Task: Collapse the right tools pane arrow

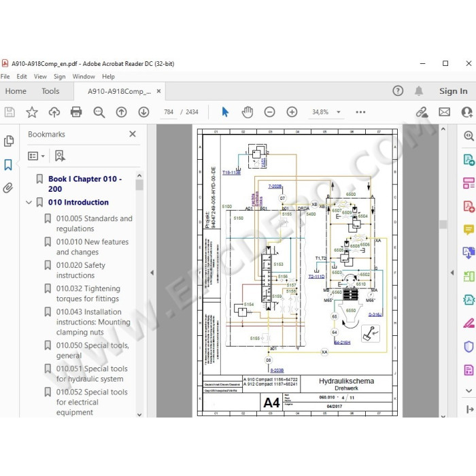Action: click(452, 273)
